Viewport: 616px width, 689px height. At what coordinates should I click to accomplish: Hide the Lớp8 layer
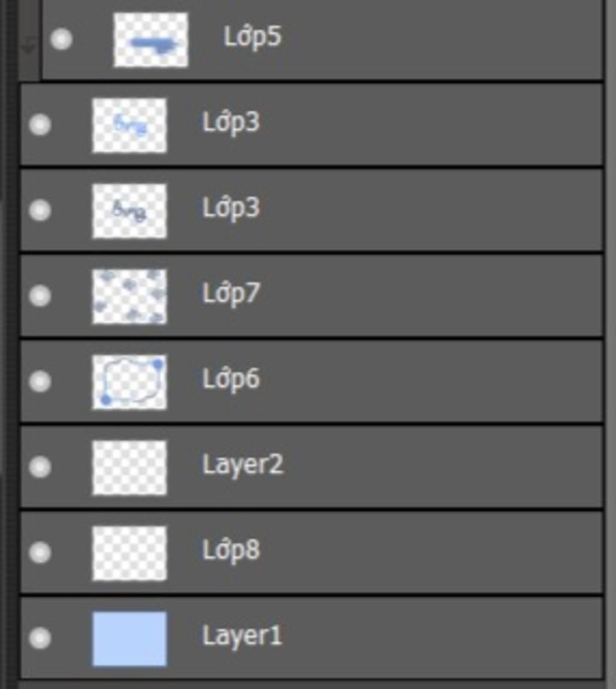click(x=40, y=552)
